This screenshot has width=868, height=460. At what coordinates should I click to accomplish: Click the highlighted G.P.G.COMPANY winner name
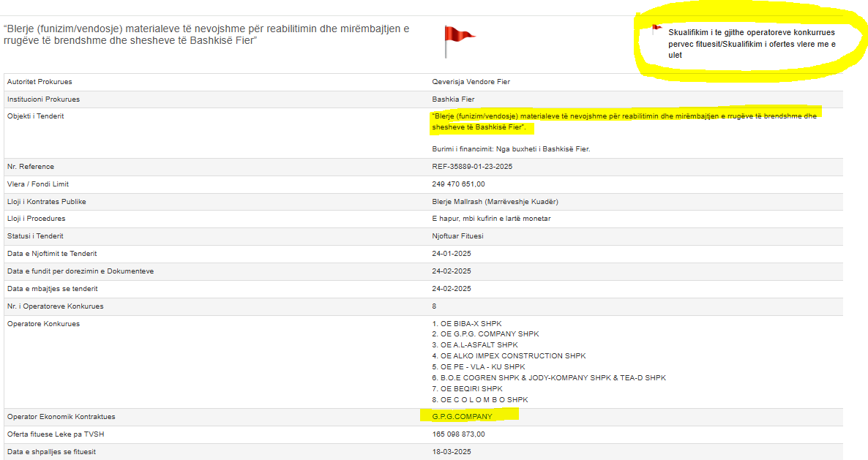[463, 416]
